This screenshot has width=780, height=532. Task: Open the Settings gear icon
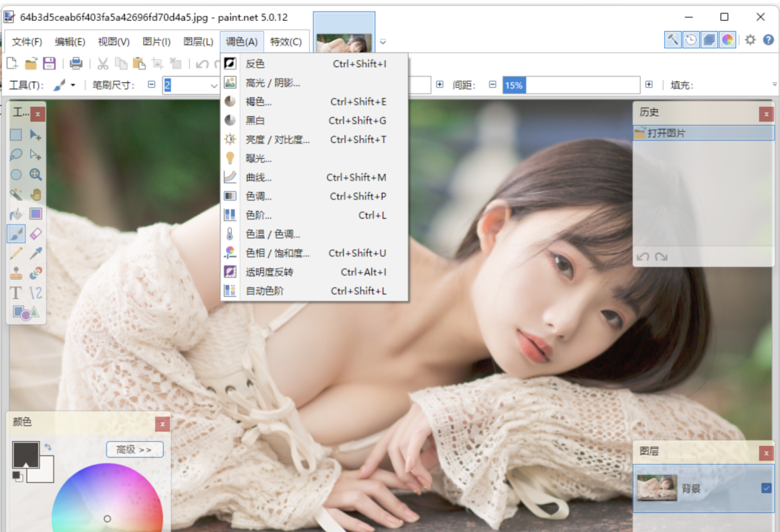point(750,40)
